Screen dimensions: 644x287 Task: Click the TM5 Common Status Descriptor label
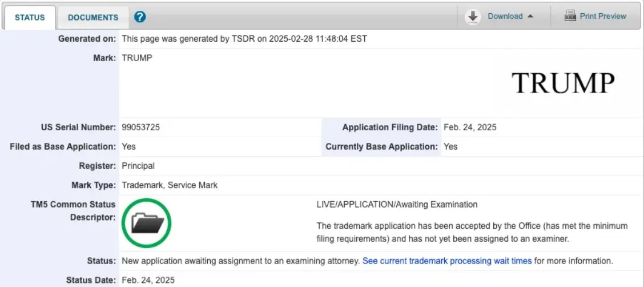click(x=73, y=211)
